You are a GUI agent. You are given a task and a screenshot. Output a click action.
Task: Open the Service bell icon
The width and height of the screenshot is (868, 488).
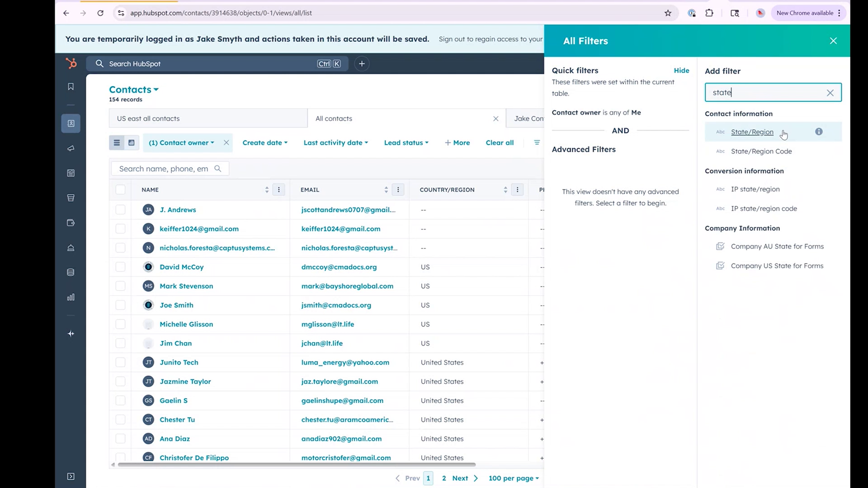pos(71,248)
